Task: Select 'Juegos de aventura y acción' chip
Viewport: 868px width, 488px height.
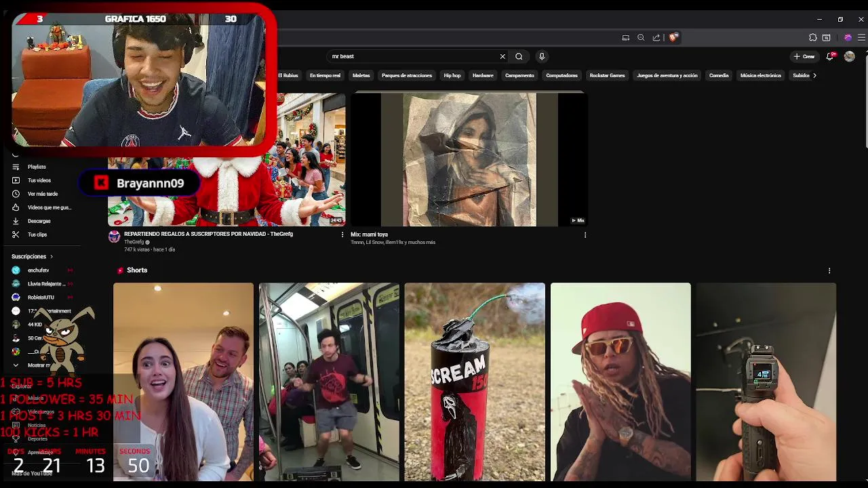Action: (x=667, y=75)
